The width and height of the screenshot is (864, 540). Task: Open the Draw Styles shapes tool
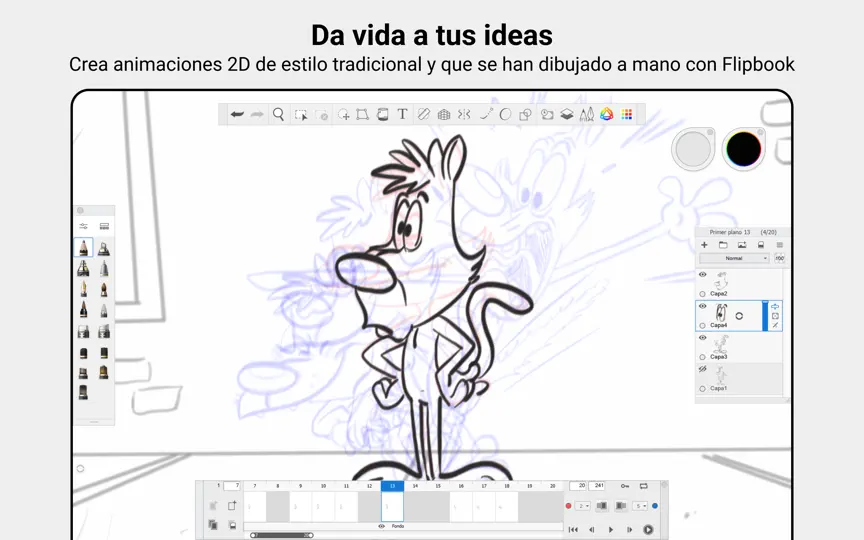click(x=525, y=114)
